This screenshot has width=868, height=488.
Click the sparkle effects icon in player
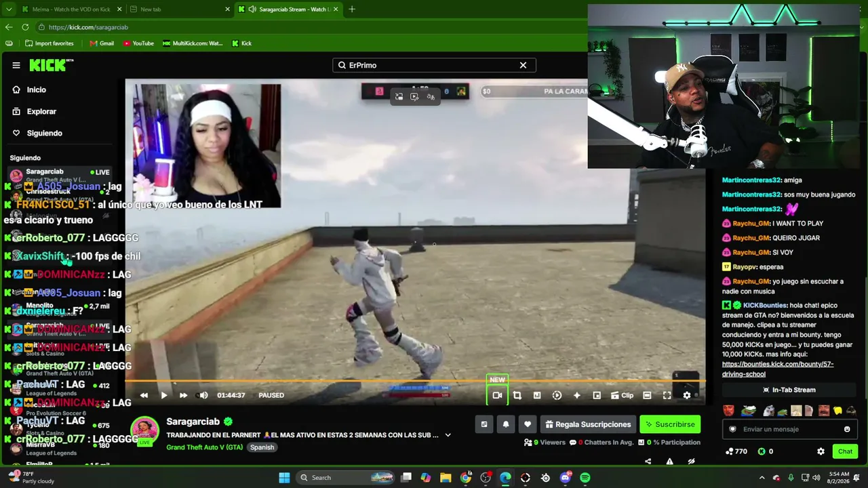[x=577, y=395]
